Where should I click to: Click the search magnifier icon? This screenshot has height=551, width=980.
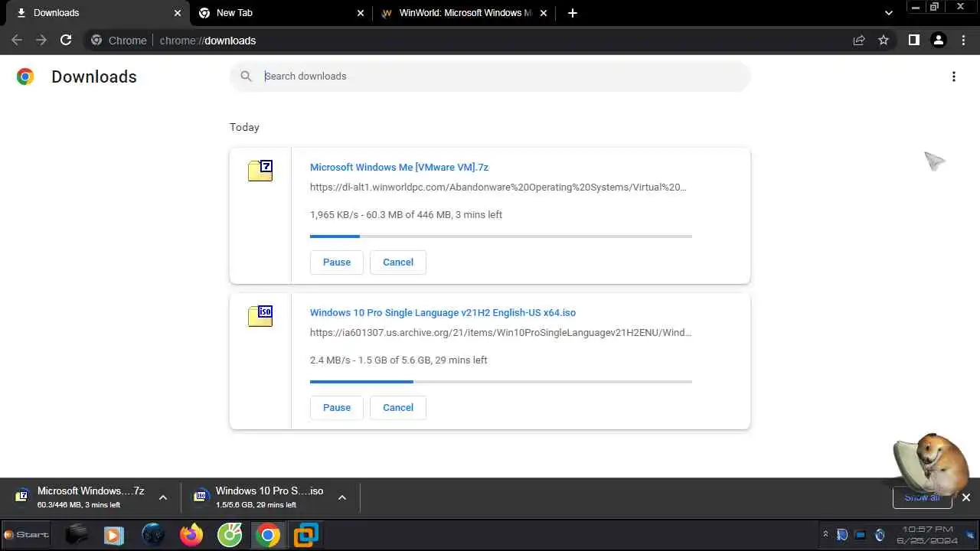click(x=246, y=76)
